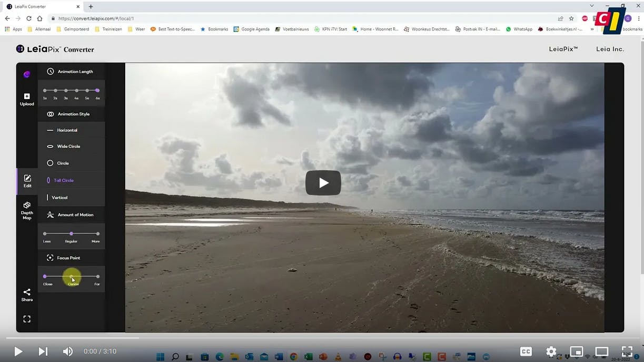This screenshot has width=644, height=362.
Task: Enter fullscreen for the video player
Action: pyautogui.click(x=627, y=351)
